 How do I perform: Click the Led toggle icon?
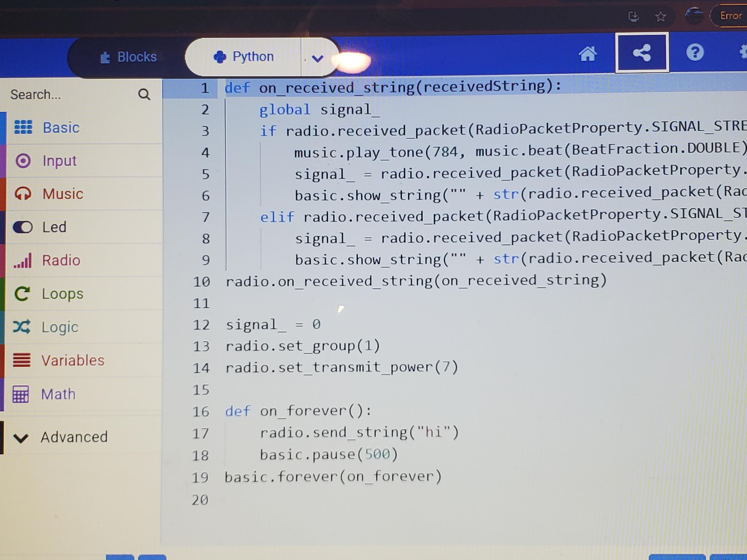pyautogui.click(x=23, y=227)
